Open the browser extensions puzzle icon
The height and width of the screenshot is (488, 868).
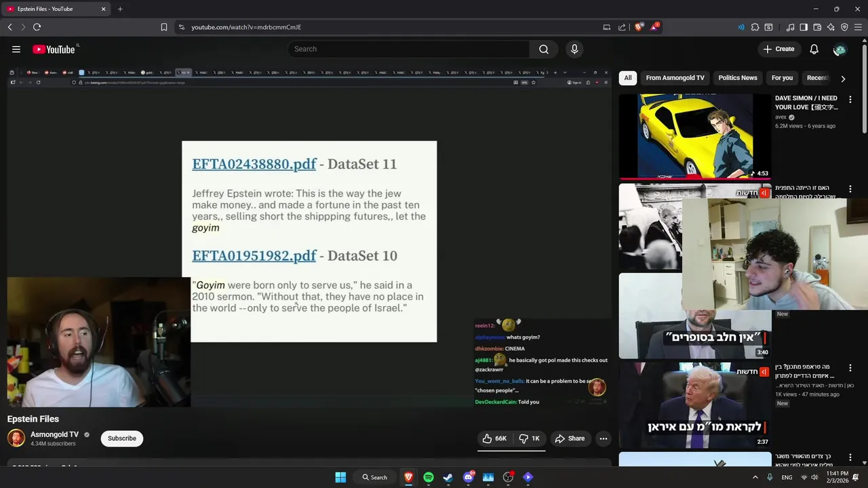755,27
